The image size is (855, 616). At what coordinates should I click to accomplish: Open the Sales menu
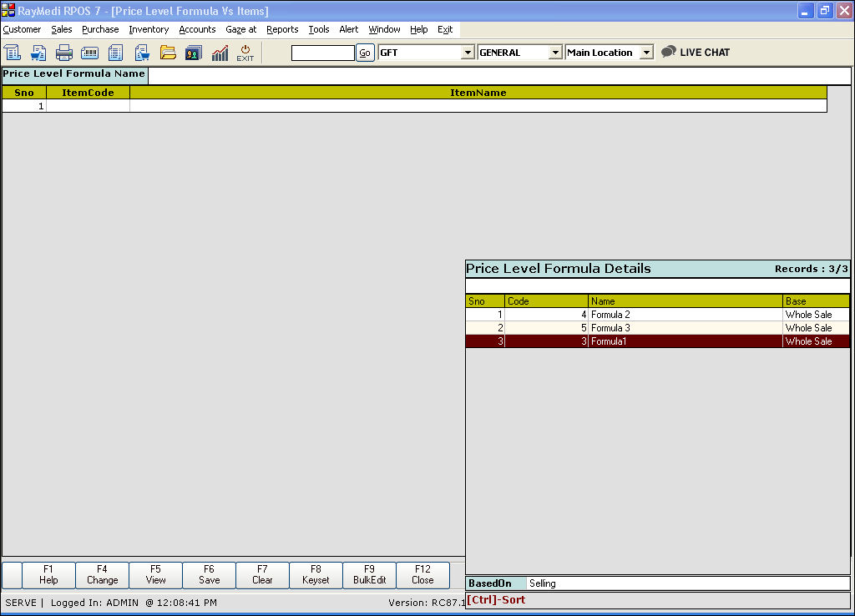click(x=62, y=29)
